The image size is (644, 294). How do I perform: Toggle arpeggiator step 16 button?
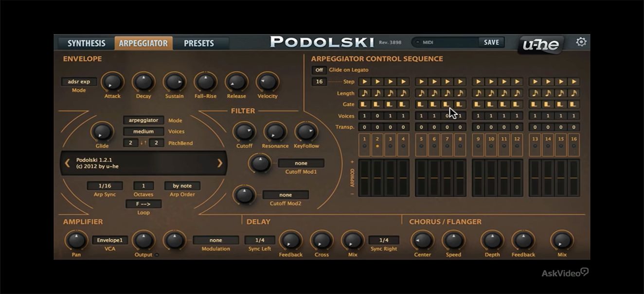click(574, 146)
